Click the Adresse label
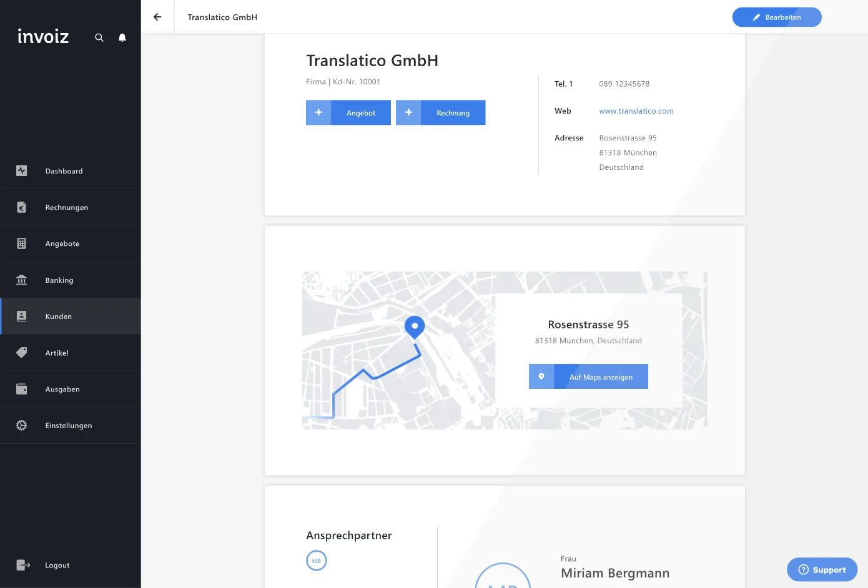The width and height of the screenshot is (868, 588). 569,138
